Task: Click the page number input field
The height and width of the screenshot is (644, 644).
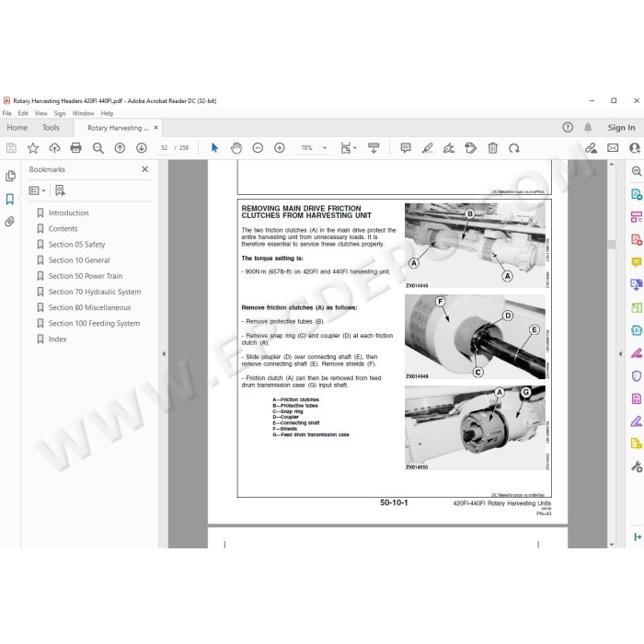Action: [x=165, y=148]
